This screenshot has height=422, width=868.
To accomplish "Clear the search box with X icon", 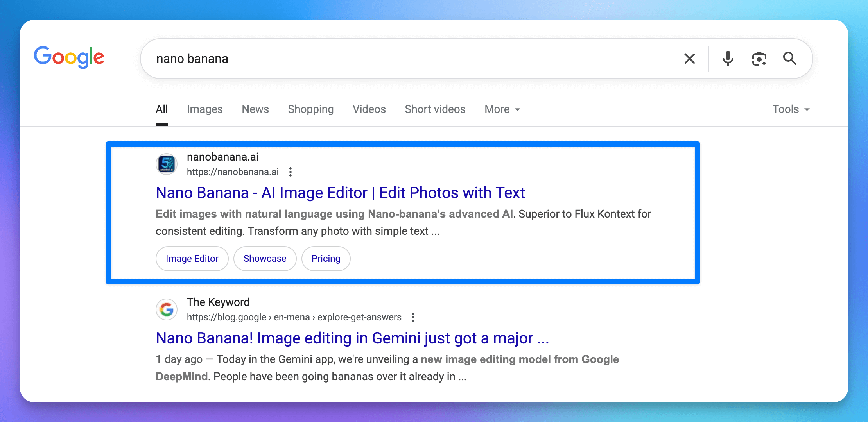I will click(690, 59).
